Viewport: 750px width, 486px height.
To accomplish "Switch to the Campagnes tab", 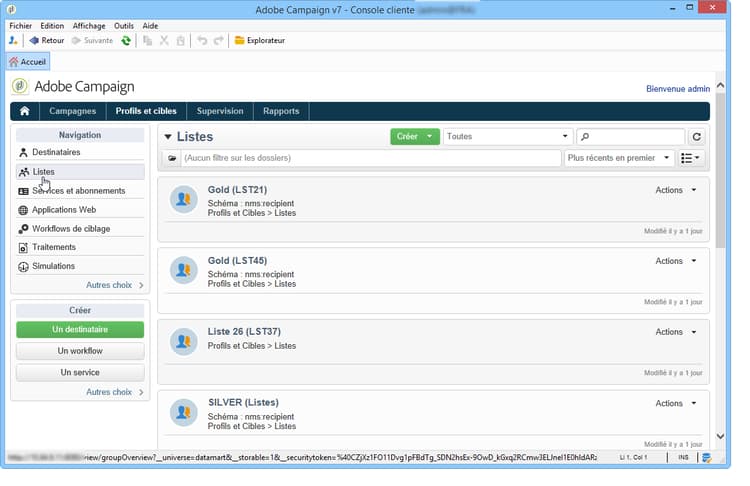I will pos(73,111).
